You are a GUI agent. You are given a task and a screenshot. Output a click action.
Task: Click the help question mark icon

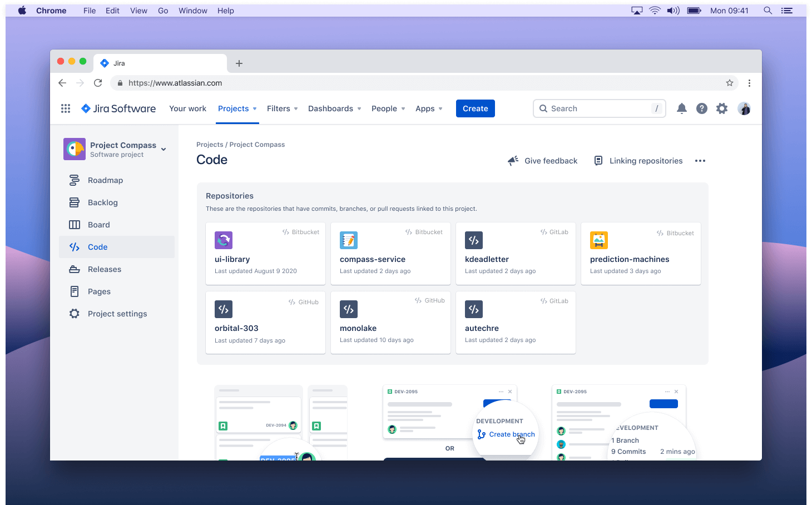(702, 108)
